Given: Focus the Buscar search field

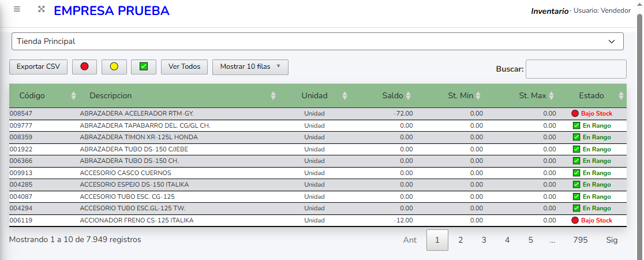Looking at the screenshot, I should coord(575,69).
